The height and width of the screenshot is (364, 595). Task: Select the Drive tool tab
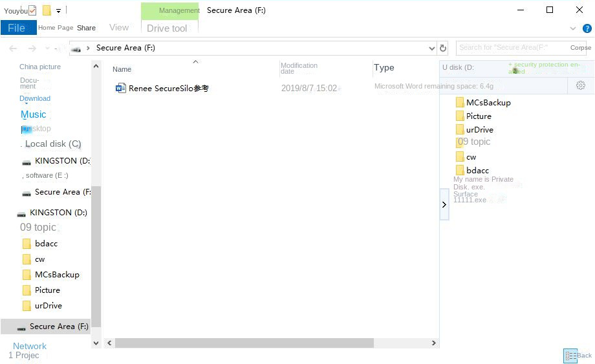tap(167, 28)
